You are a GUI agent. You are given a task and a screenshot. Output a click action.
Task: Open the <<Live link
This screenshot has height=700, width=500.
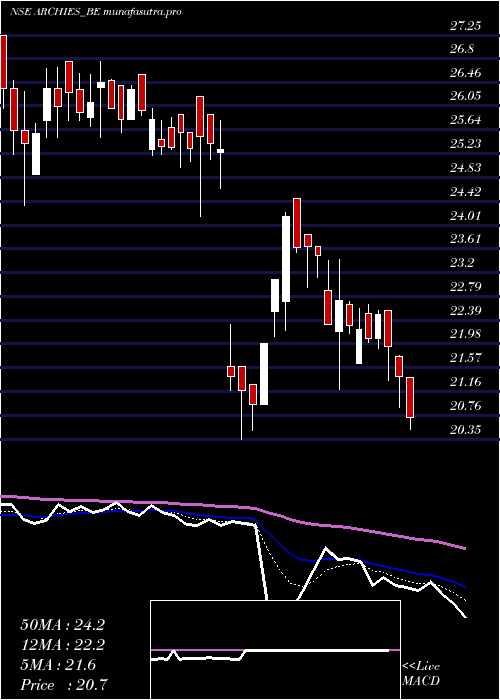coord(421,667)
